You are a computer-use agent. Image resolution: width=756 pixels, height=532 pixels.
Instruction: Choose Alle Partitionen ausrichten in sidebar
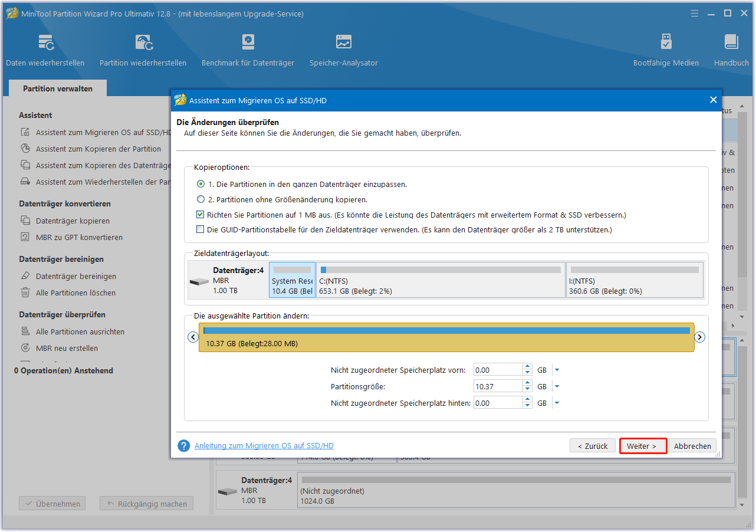80,331
